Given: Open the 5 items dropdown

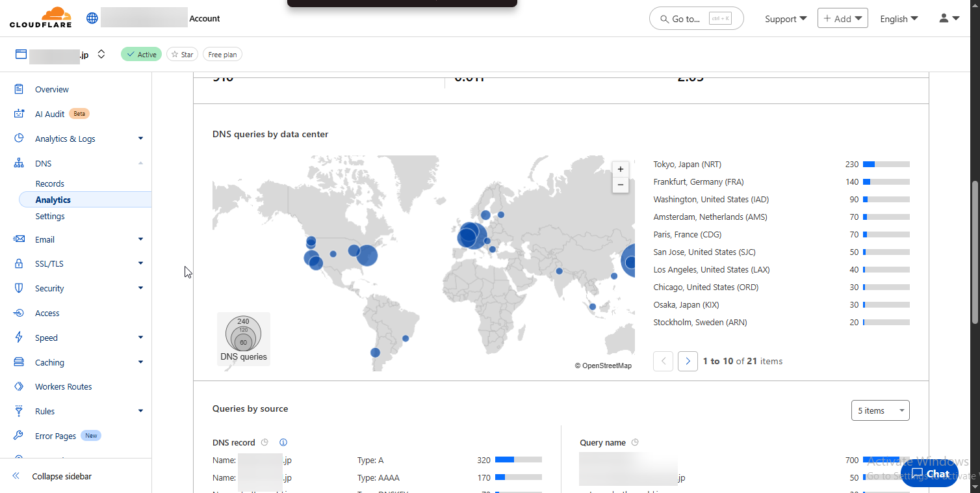Looking at the screenshot, I should click(x=880, y=410).
